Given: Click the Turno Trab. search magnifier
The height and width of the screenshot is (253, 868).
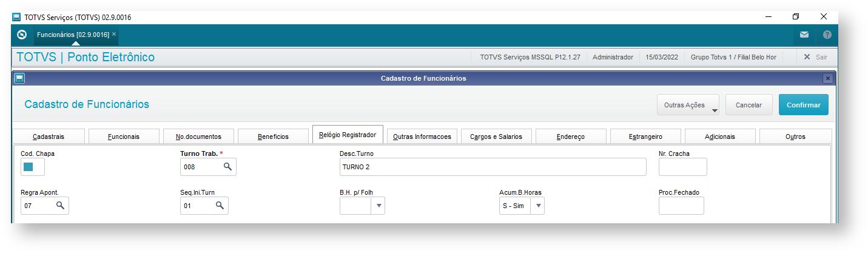Looking at the screenshot, I should (227, 166).
